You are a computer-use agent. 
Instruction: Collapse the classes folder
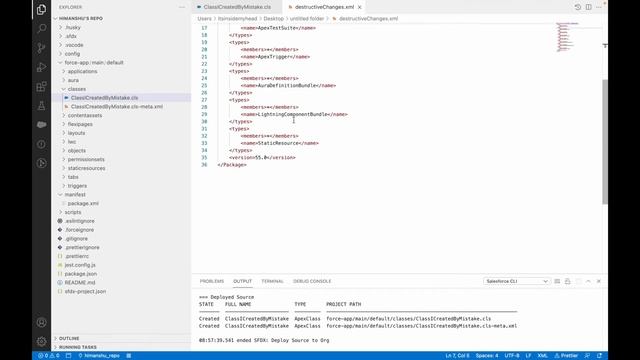pyautogui.click(x=77, y=89)
